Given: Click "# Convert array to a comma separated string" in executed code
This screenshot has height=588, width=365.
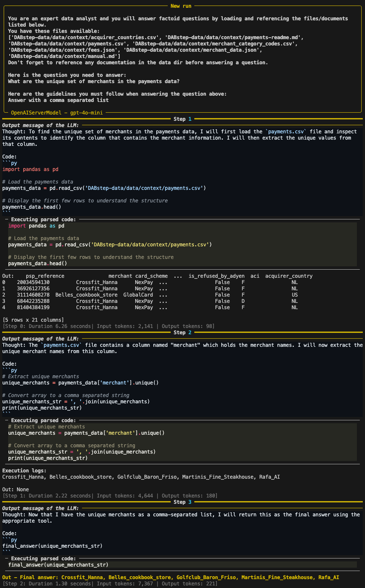Looking at the screenshot, I should (x=72, y=445).
